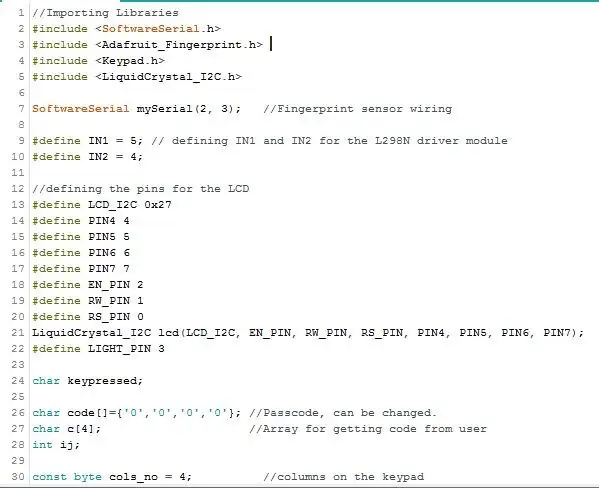
Task: Click the passcode array code[] line
Action: (x=137, y=413)
